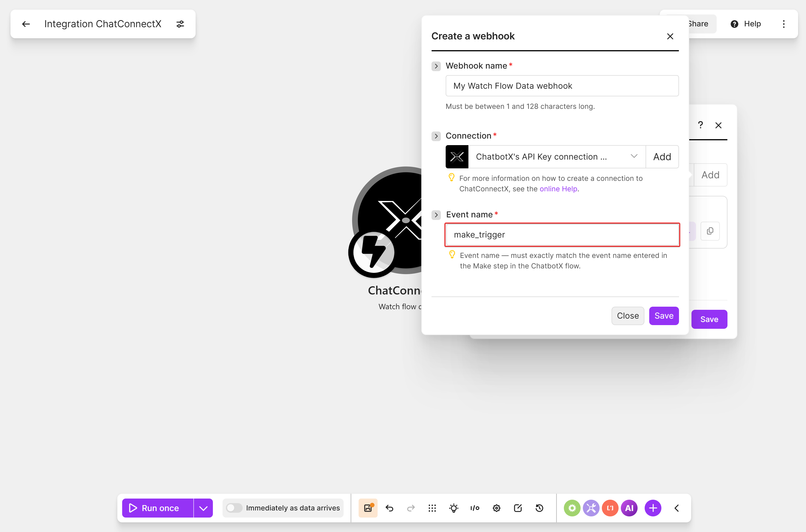This screenshot has height=532, width=806.
Task: Rename scenario title Integration ChatConnectX
Action: point(103,24)
